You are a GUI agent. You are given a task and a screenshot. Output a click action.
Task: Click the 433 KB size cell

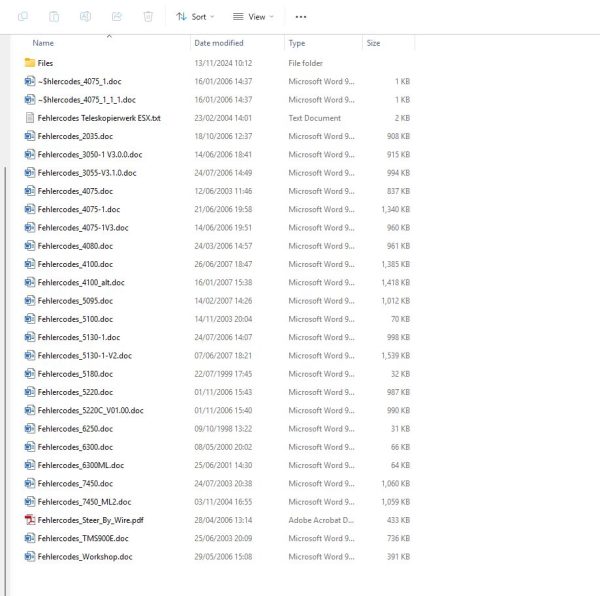398,520
